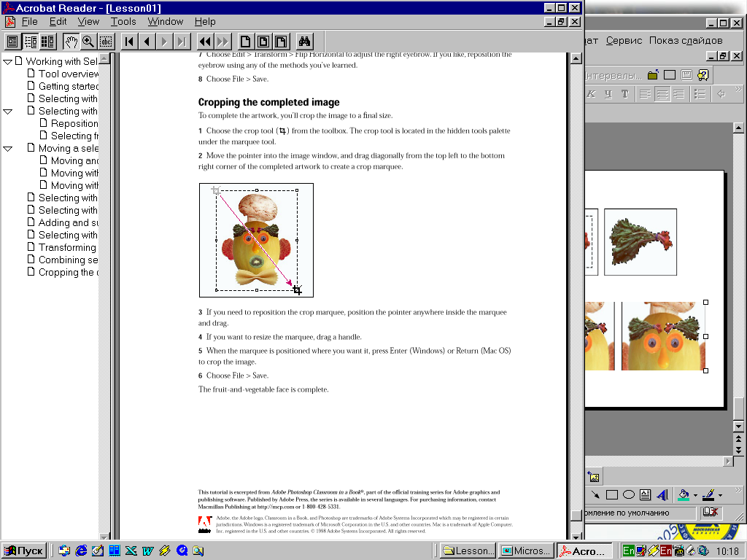The image size is (747, 560).
Task: Align text right in PowerPoint
Action: pos(679,94)
